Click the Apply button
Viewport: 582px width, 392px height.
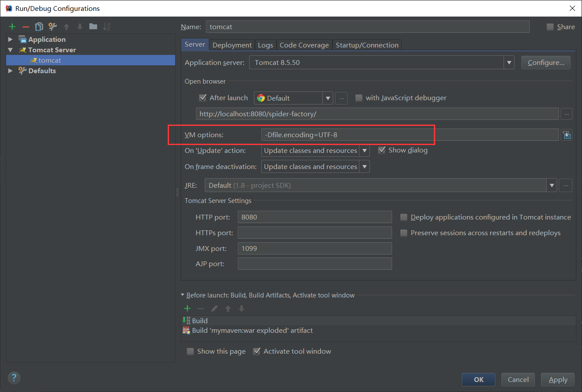tap(558, 379)
